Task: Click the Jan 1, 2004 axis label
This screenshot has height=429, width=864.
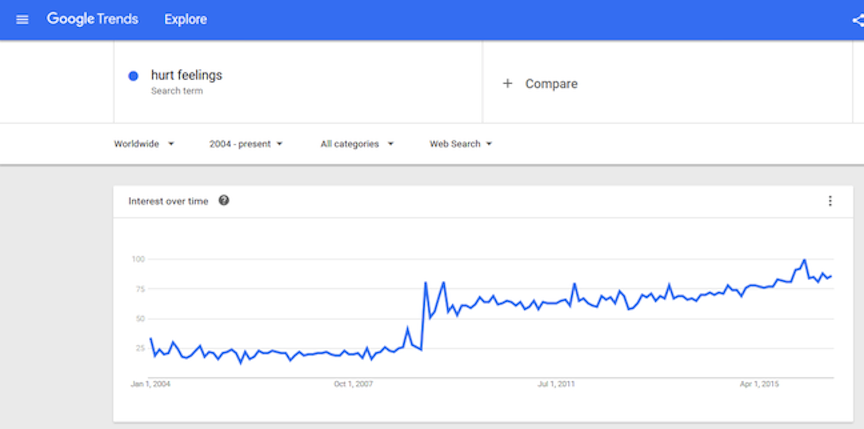Action: (x=150, y=384)
